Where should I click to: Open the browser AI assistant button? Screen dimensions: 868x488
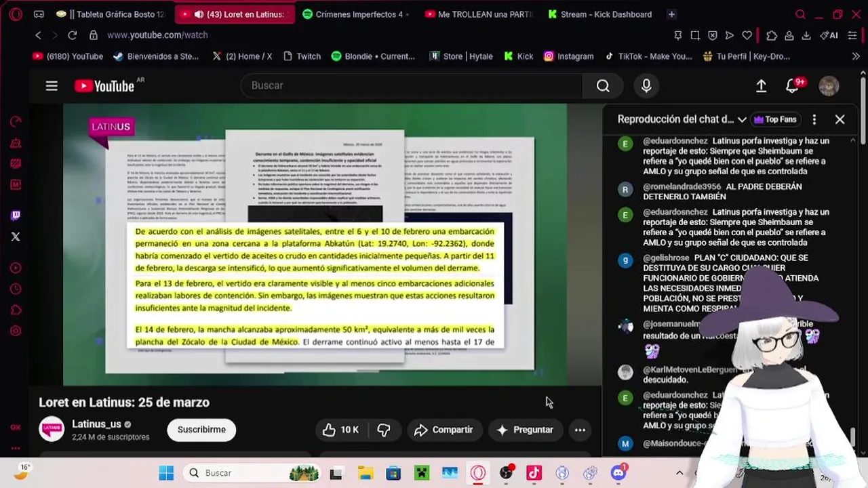tap(829, 35)
